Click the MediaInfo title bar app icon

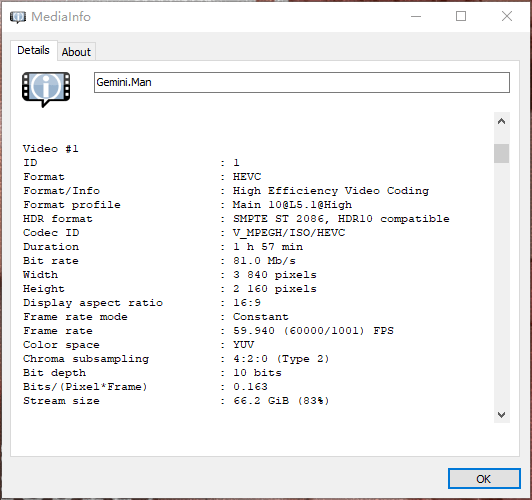point(18,17)
